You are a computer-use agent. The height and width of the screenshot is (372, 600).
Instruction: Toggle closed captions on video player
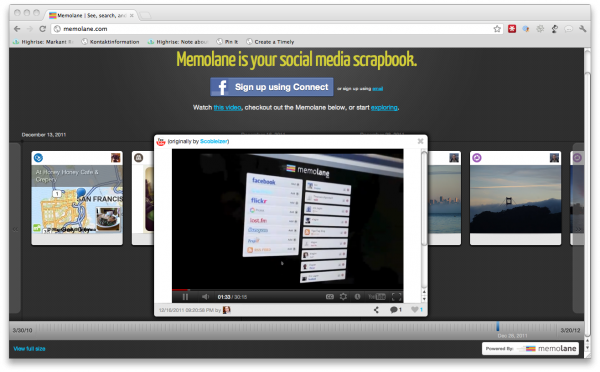(x=329, y=297)
